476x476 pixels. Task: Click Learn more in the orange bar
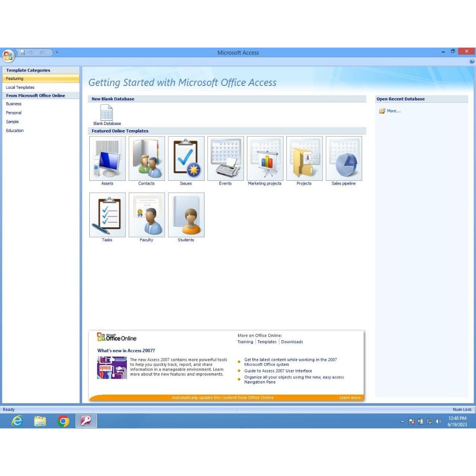click(350, 398)
